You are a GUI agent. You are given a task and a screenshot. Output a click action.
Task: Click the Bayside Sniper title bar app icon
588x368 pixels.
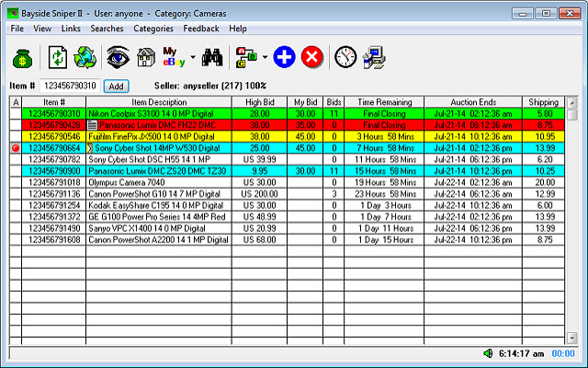[x=13, y=14]
